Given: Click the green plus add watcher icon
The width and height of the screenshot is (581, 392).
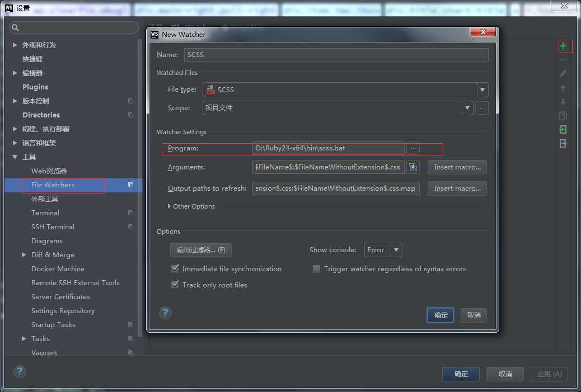Looking at the screenshot, I should (563, 46).
